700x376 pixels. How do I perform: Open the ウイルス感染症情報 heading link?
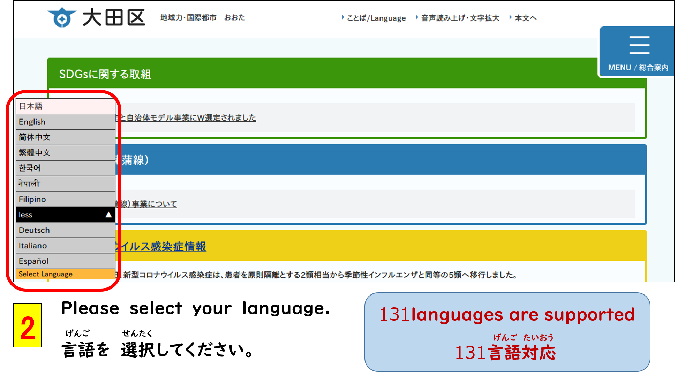160,246
